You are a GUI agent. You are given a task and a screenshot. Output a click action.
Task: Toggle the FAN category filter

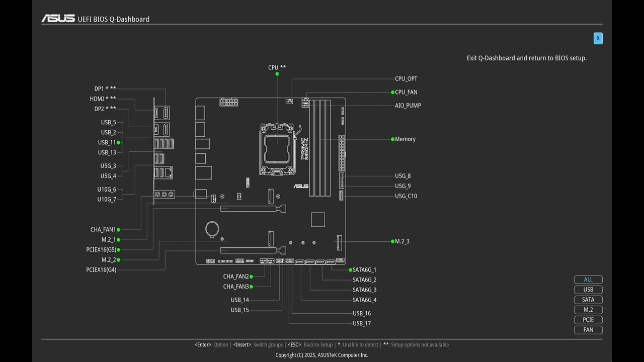click(x=588, y=330)
